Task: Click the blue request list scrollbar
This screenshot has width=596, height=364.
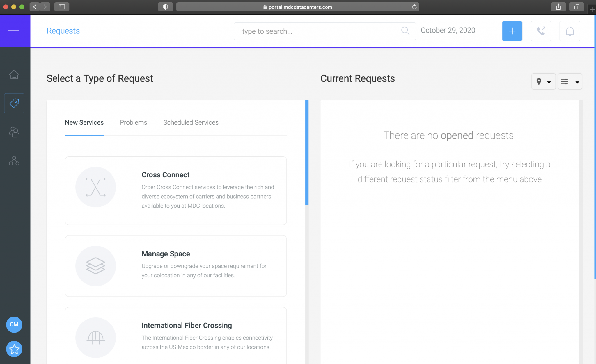Action: coord(307,153)
